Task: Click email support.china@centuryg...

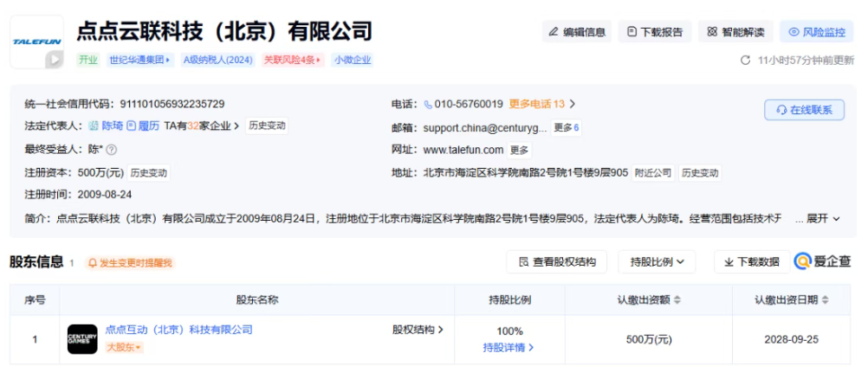Action: pyautogui.click(x=485, y=128)
